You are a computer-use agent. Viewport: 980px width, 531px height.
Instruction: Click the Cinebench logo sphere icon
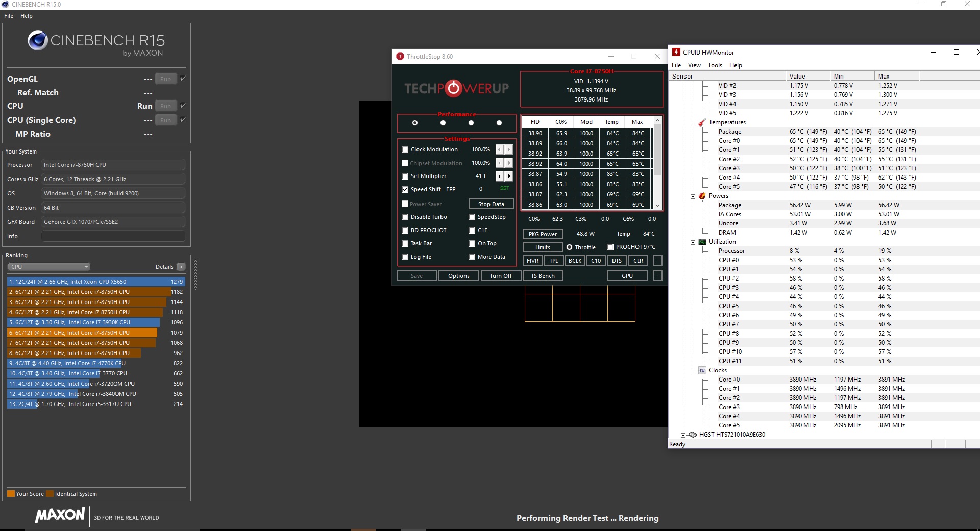38,40
